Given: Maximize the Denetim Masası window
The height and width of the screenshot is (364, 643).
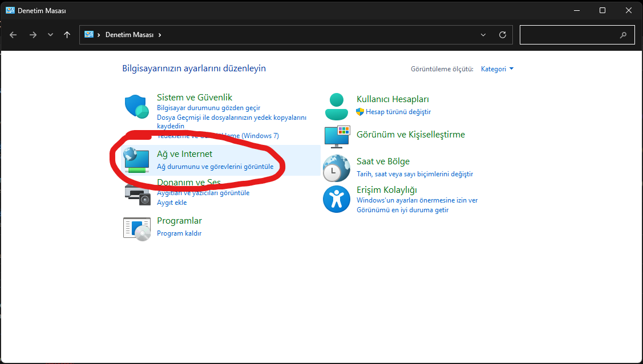Looking at the screenshot, I should [x=602, y=10].
